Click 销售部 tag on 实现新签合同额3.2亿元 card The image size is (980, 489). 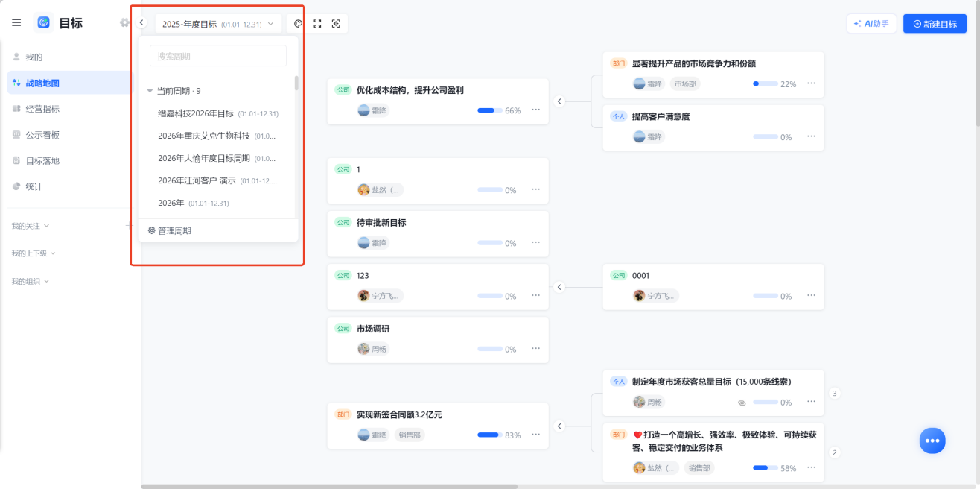410,435
